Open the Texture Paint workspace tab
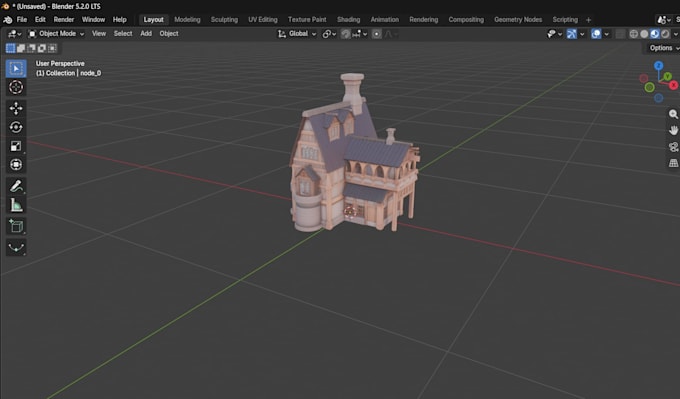 307,20
